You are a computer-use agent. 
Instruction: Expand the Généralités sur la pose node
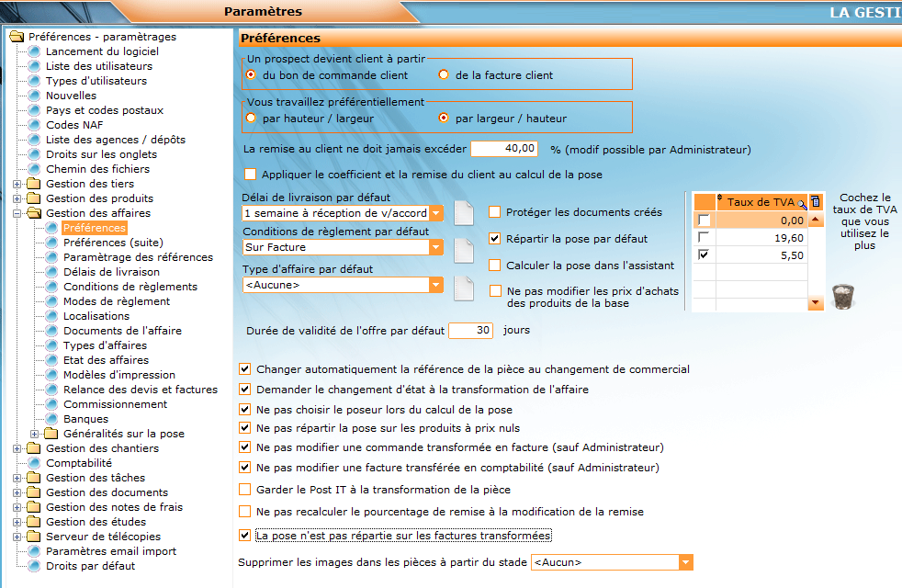point(35,434)
